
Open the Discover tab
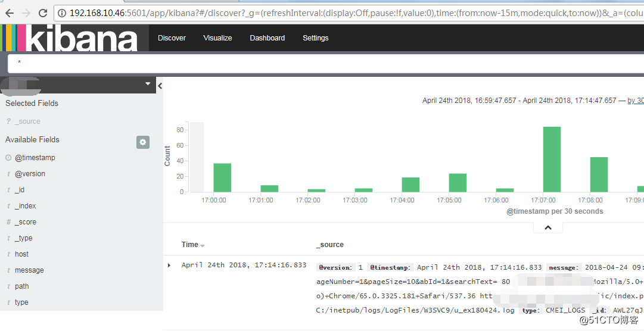pos(172,38)
